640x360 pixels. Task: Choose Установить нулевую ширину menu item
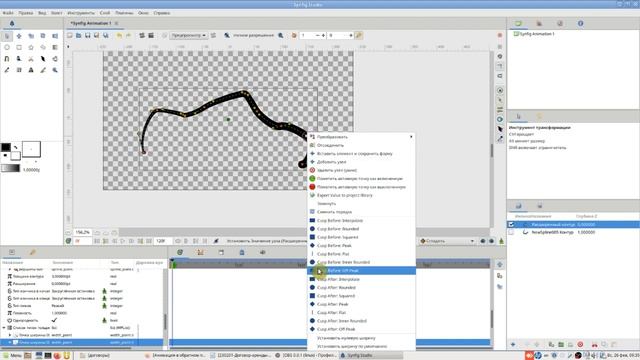point(362,338)
